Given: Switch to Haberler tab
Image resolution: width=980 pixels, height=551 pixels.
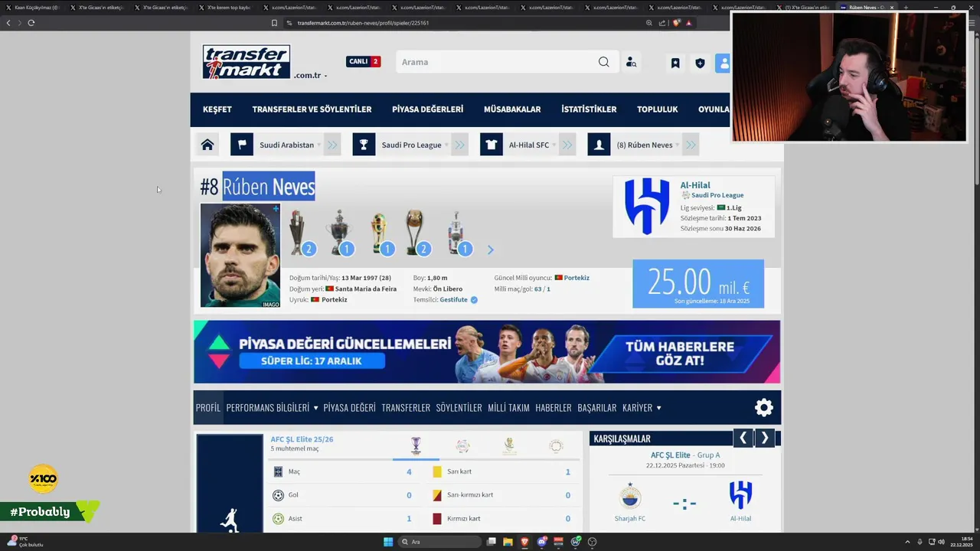Looking at the screenshot, I should (x=554, y=408).
